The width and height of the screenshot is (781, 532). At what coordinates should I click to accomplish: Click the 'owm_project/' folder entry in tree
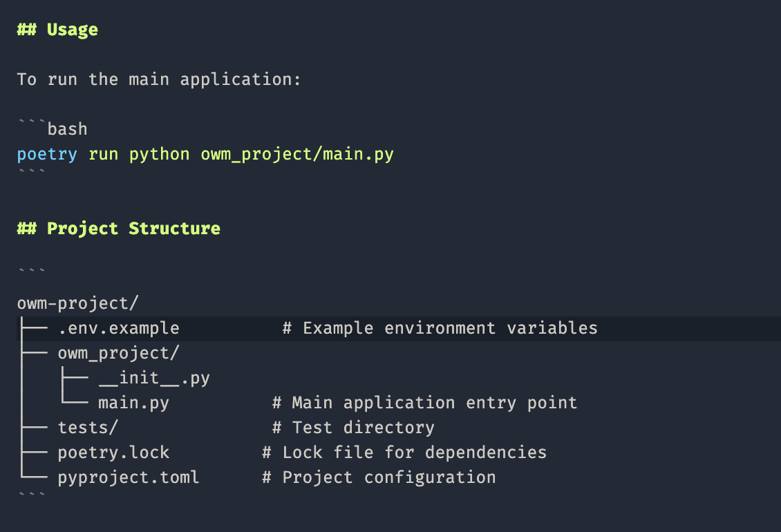(119, 353)
